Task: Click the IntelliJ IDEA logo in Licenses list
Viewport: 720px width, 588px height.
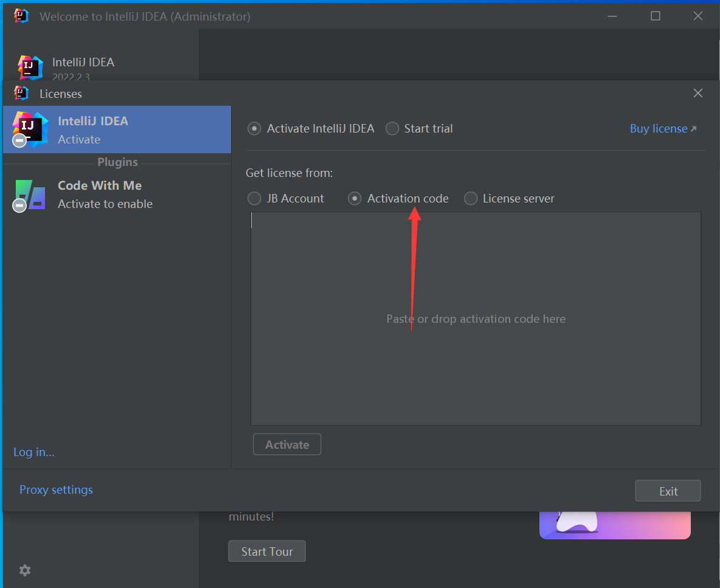Action: (x=30, y=129)
